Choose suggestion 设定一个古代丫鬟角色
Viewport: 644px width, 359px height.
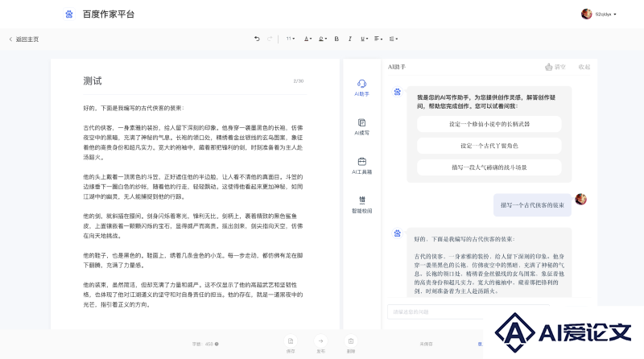[489, 146]
